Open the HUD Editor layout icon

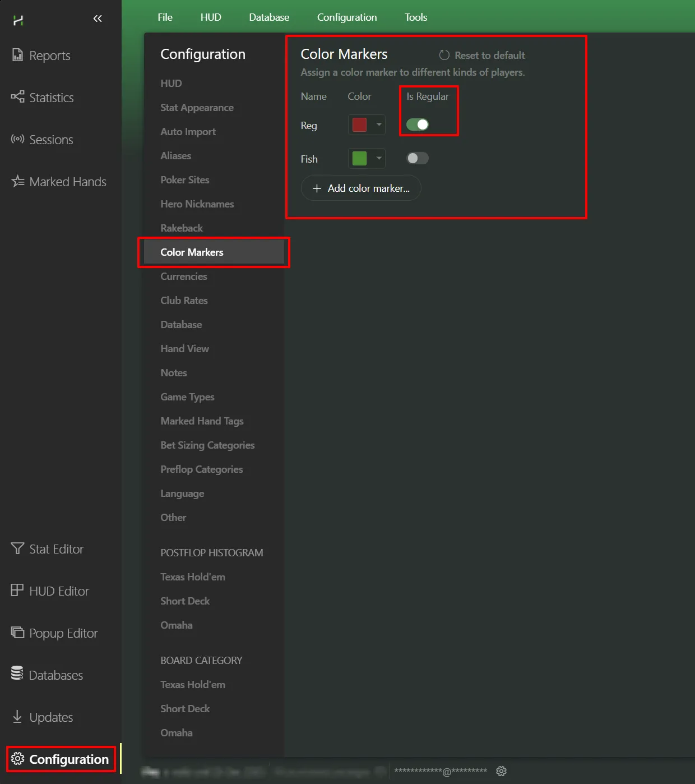(17, 591)
